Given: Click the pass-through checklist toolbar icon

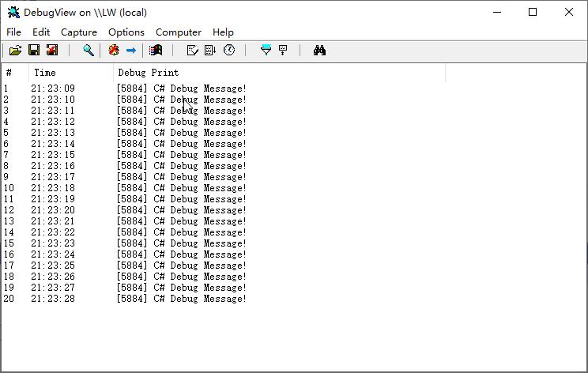Looking at the screenshot, I should (x=192, y=51).
